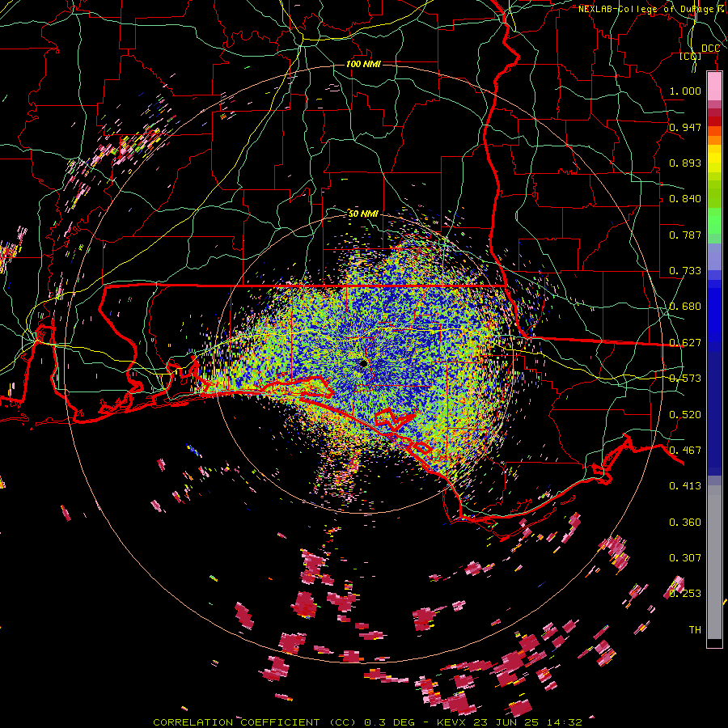Click the 0.680 scale value

685,307
